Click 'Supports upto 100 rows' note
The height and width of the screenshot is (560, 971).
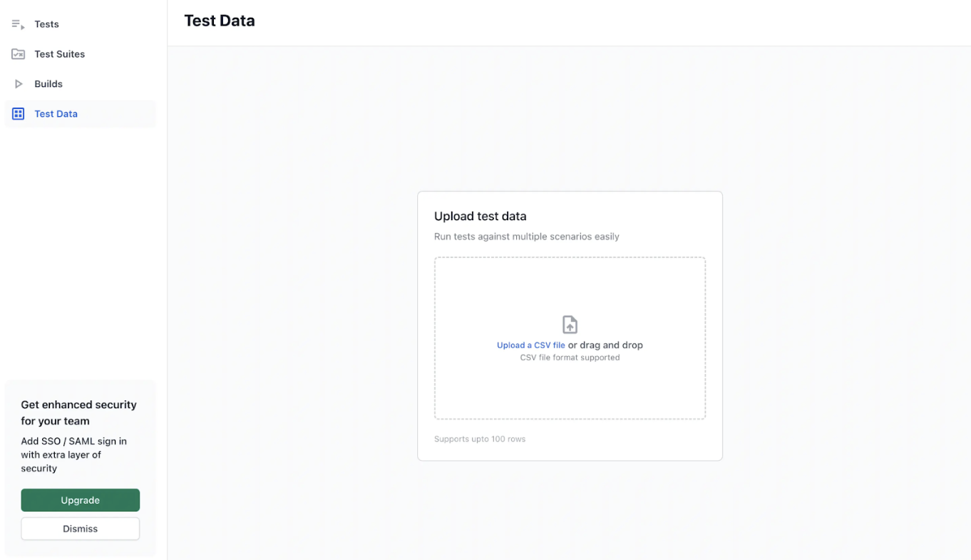coord(479,439)
